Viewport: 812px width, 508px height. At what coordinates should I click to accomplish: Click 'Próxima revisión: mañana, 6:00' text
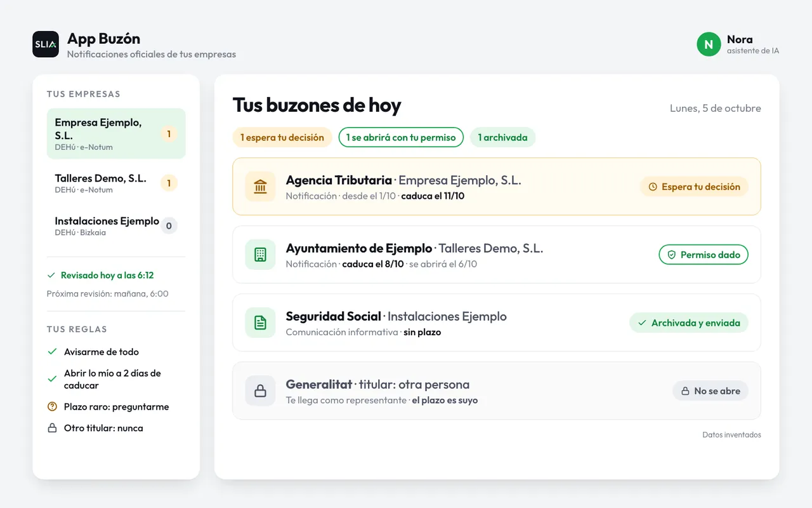tap(108, 293)
